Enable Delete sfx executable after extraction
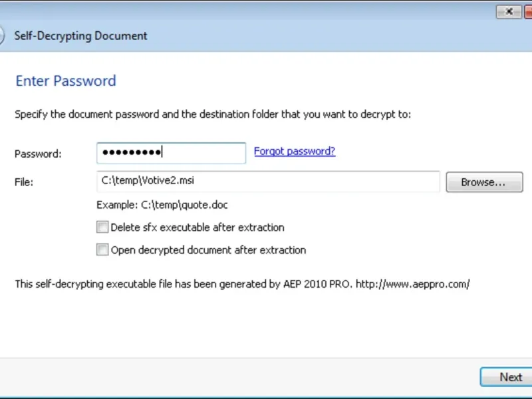The height and width of the screenshot is (399, 532). click(102, 227)
